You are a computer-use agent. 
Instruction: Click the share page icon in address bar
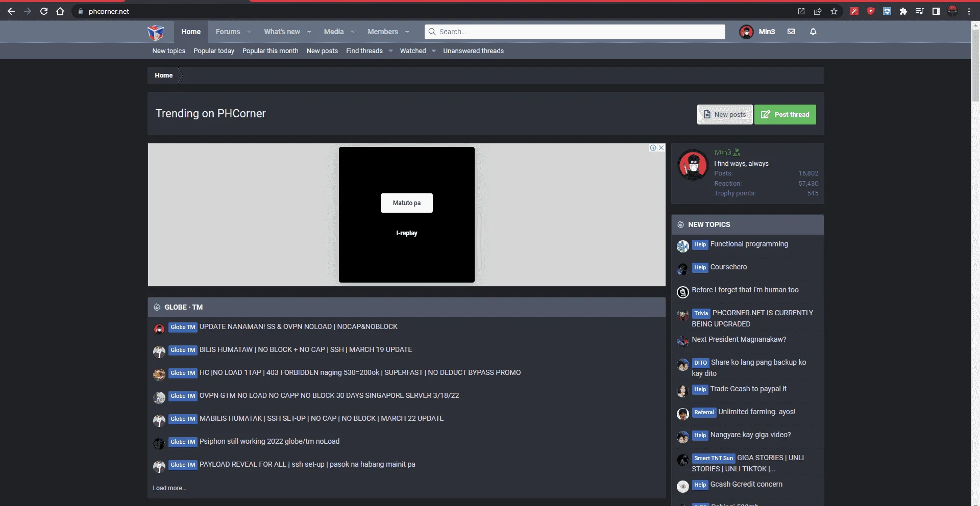pos(818,11)
